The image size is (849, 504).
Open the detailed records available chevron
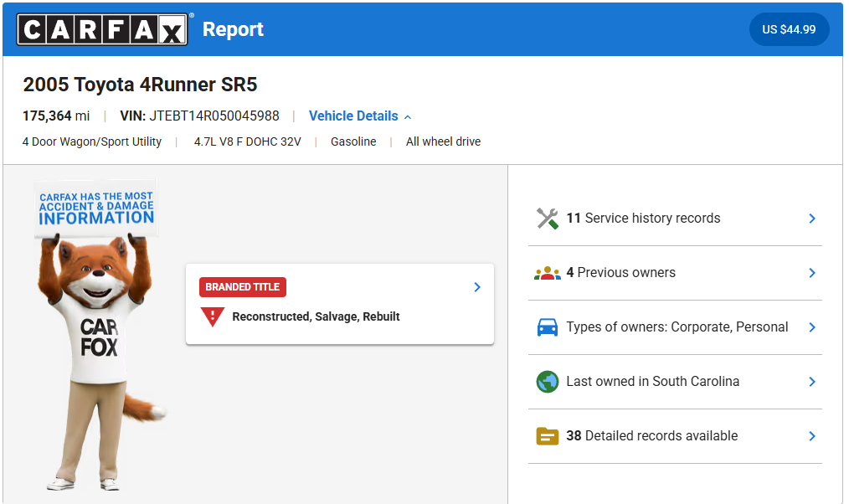(811, 436)
